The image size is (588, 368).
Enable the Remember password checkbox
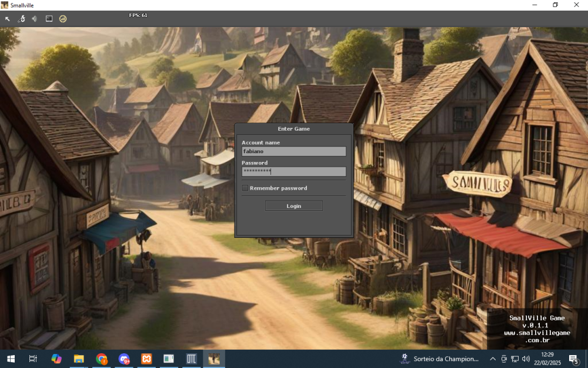pos(245,188)
